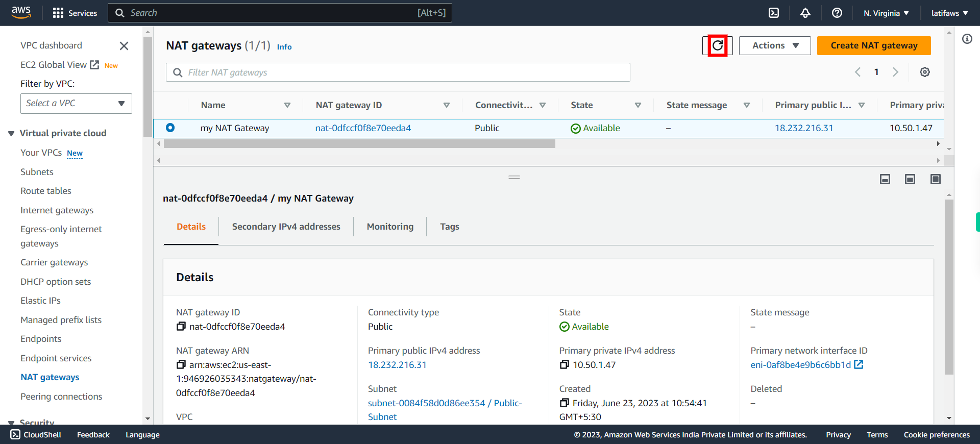Switch to the Details tab
Screen dimensions: 980x444
(x=191, y=227)
